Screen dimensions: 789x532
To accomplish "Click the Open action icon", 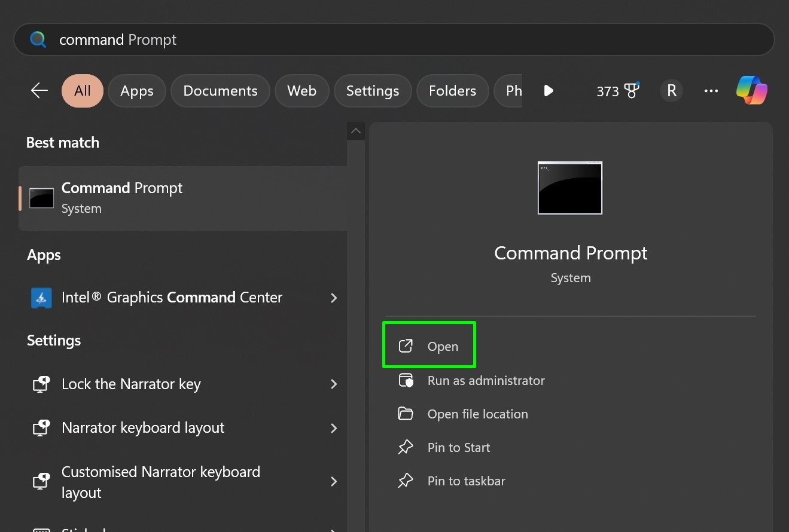I will (406, 346).
